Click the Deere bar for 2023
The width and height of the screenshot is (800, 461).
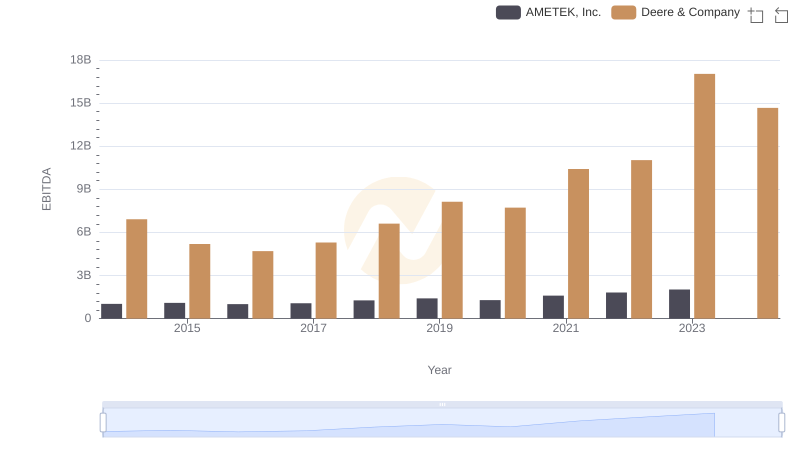[705, 196]
